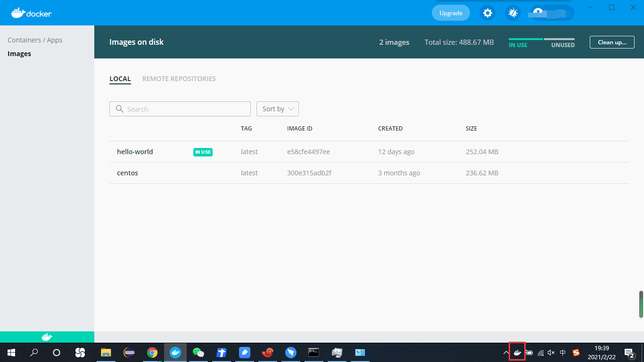This screenshot has height=362, width=644.
Task: Click the Upgrade button
Action: coord(451,13)
